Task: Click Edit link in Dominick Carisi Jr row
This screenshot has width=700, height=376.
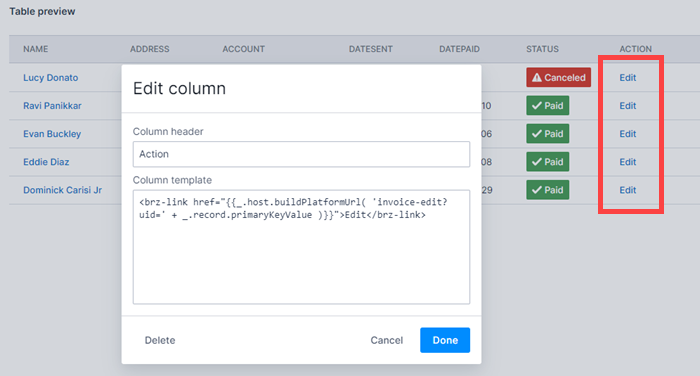Action: coord(628,190)
